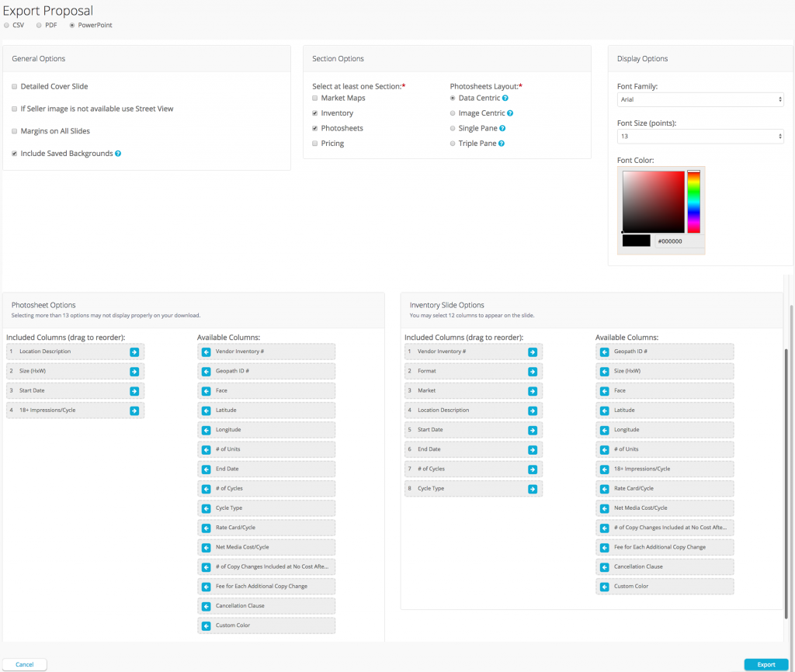795x672 pixels.
Task: Open the Font Family dropdown
Action: (700, 100)
